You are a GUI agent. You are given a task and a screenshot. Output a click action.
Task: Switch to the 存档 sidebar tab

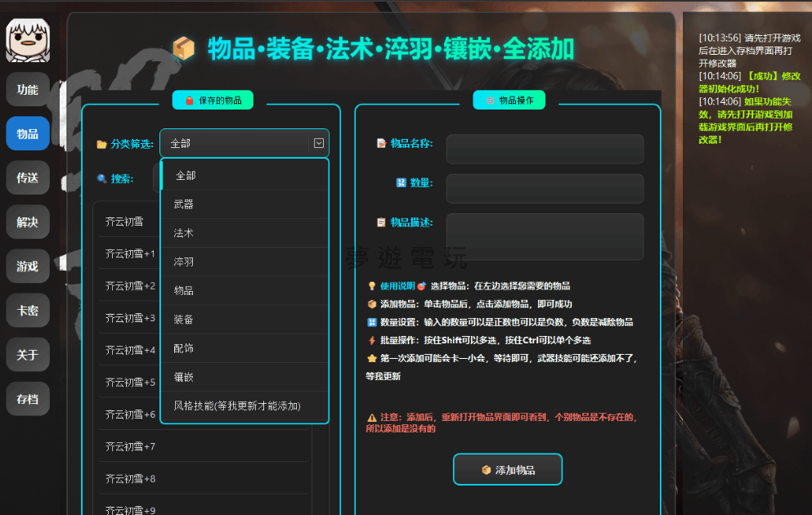tap(28, 399)
